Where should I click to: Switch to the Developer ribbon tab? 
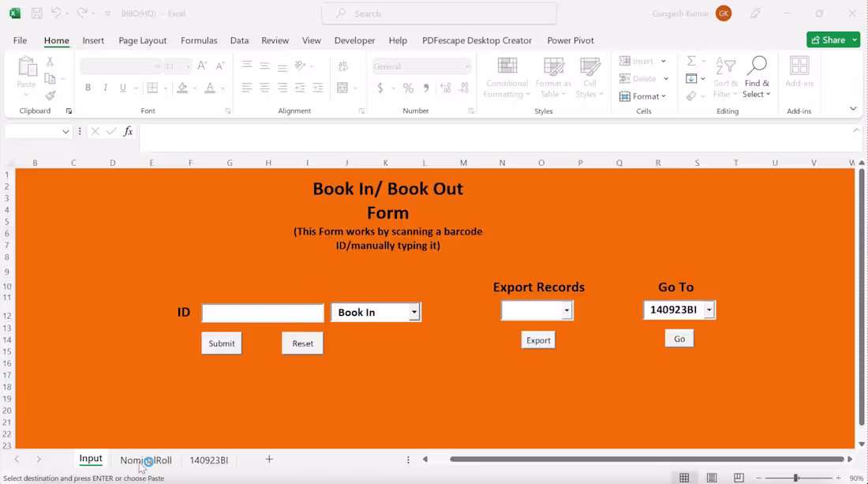point(354,40)
